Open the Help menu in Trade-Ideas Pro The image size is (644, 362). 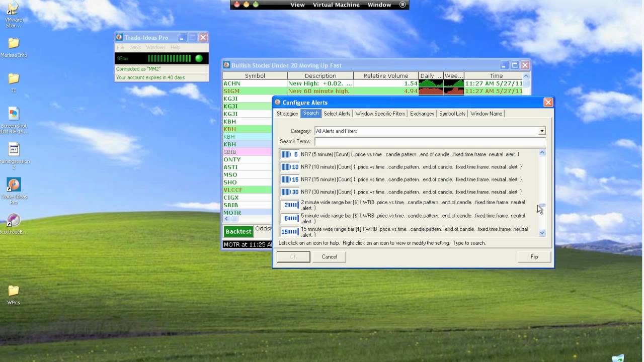click(175, 47)
